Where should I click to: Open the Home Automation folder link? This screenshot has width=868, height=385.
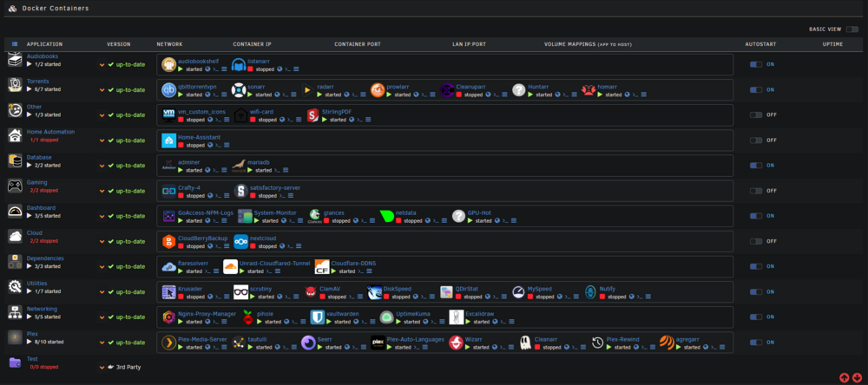pos(50,132)
